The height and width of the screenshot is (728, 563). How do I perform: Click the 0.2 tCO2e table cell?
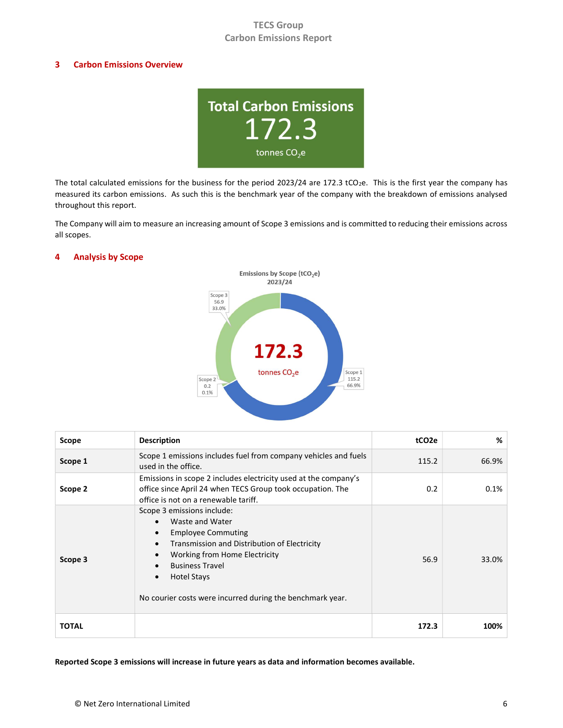click(432, 489)
